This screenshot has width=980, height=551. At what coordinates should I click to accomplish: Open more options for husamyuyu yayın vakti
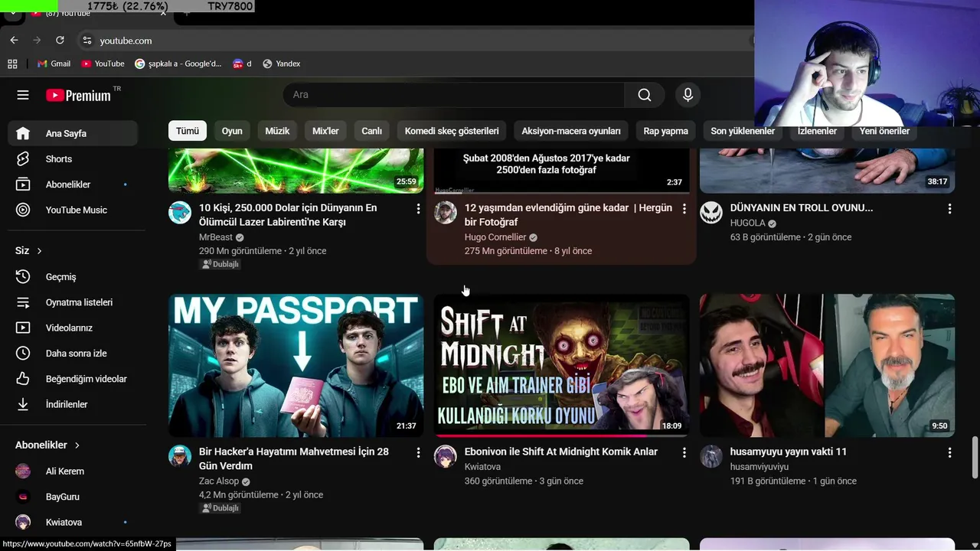coord(949,452)
